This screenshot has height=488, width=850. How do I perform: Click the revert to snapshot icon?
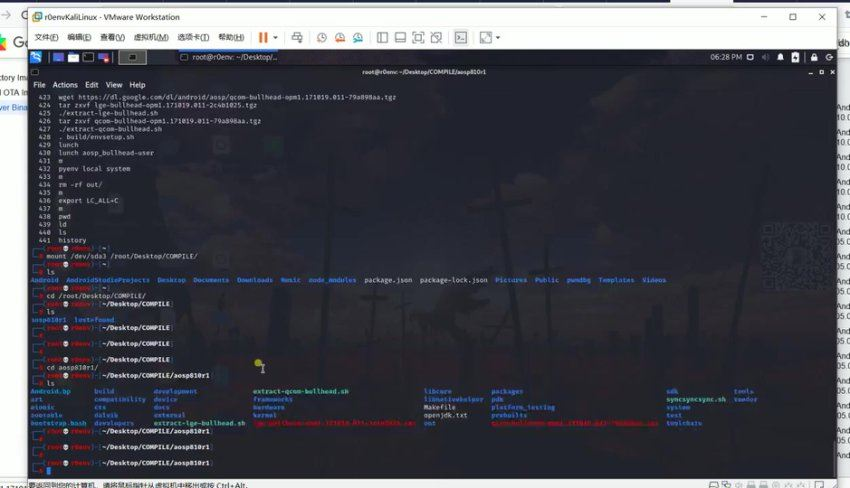tap(340, 37)
